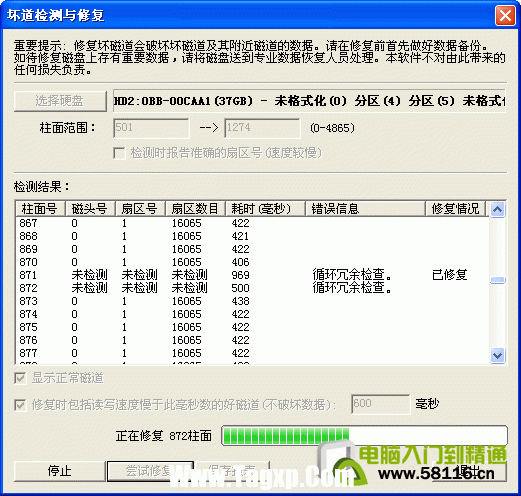Click 循环冗余检查 error text in row 872

click(352, 288)
